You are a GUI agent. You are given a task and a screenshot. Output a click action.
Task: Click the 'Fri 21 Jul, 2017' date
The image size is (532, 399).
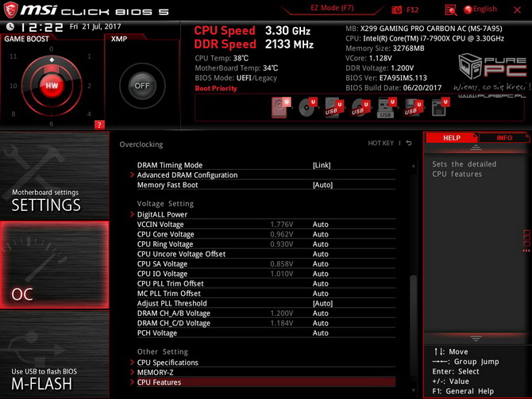[x=95, y=26]
